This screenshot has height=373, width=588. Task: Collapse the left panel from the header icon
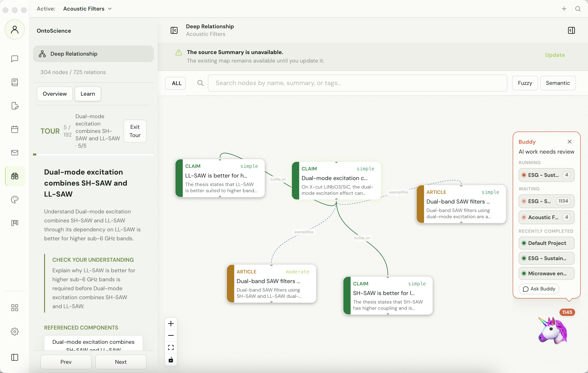click(174, 30)
